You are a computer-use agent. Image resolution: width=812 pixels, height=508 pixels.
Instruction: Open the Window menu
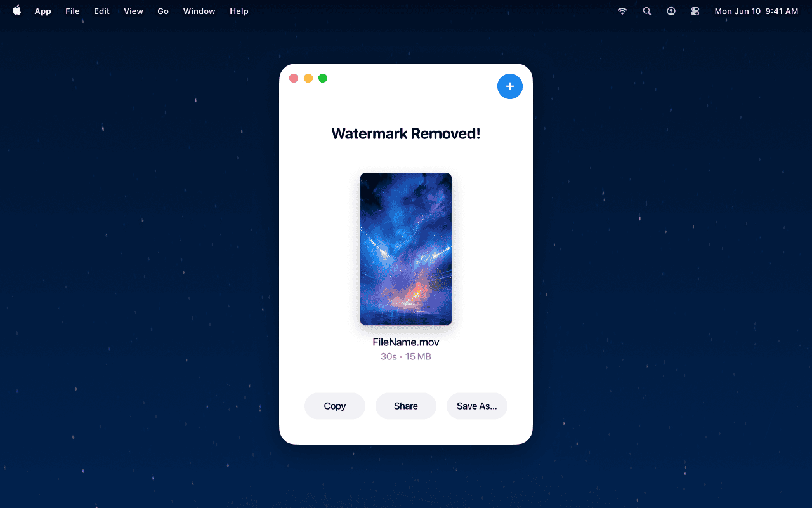pos(199,11)
